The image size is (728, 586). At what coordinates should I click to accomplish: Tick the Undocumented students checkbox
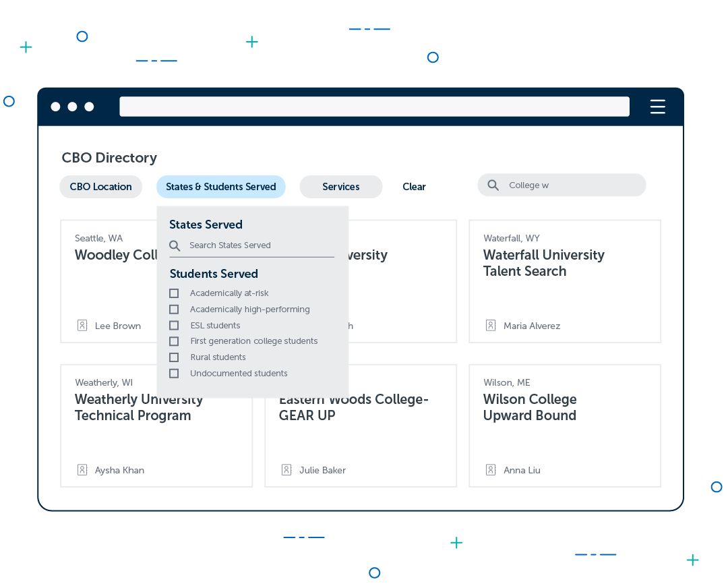point(174,374)
